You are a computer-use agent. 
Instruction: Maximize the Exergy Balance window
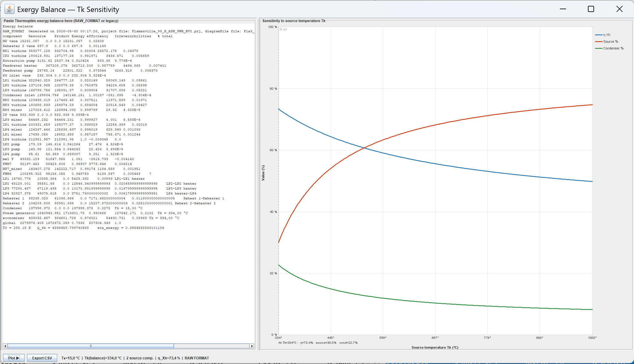591,9
